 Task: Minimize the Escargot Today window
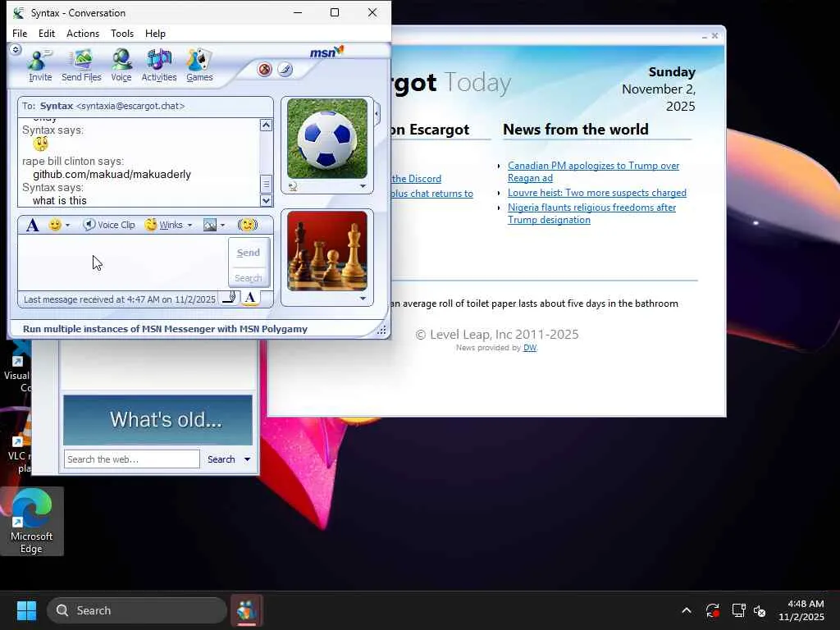click(x=705, y=36)
